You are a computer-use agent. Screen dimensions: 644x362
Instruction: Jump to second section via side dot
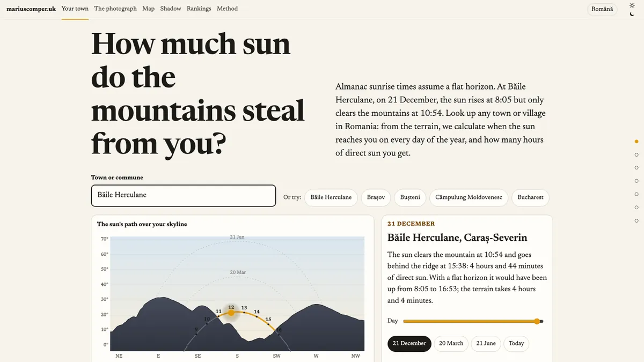[636, 154]
